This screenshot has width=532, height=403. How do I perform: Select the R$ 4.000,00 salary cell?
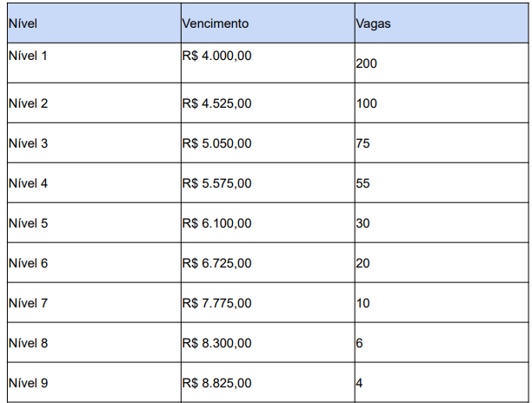[217, 56]
